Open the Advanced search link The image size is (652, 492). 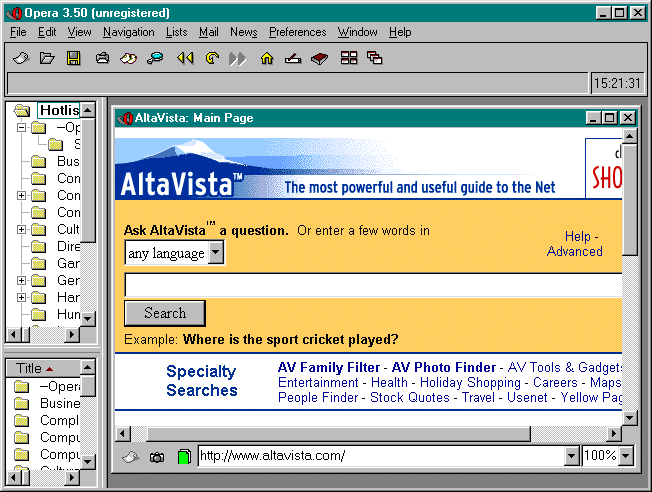click(x=574, y=251)
